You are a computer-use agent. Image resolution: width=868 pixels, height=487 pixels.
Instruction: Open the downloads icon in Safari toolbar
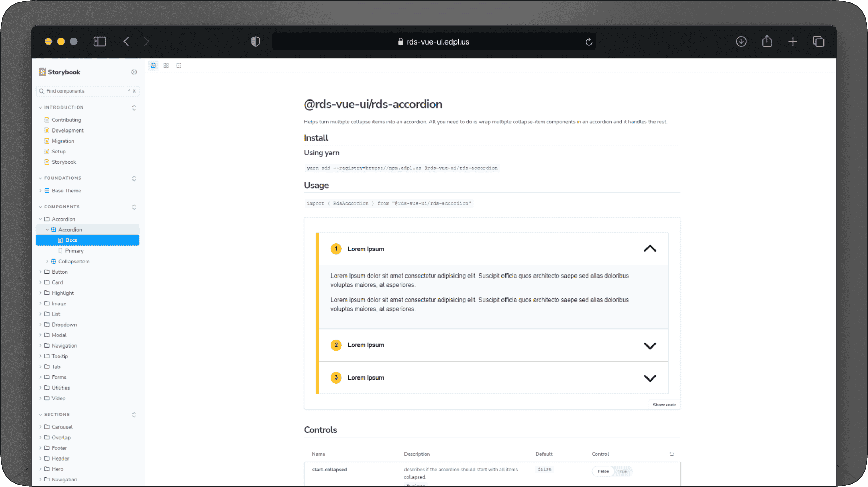(x=741, y=42)
